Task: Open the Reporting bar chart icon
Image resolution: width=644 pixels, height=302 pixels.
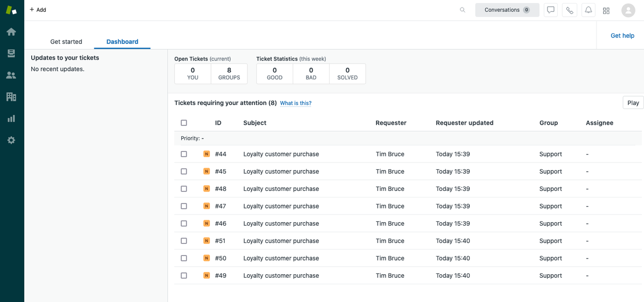Action: (11, 119)
